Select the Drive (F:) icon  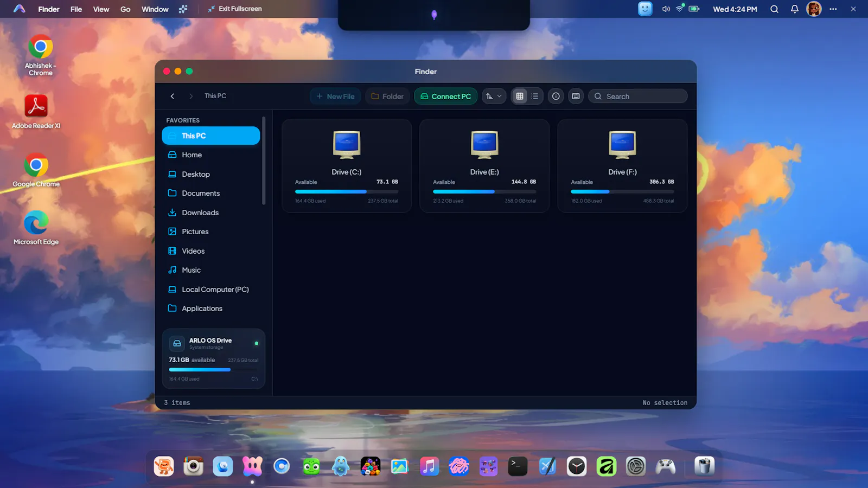622,145
